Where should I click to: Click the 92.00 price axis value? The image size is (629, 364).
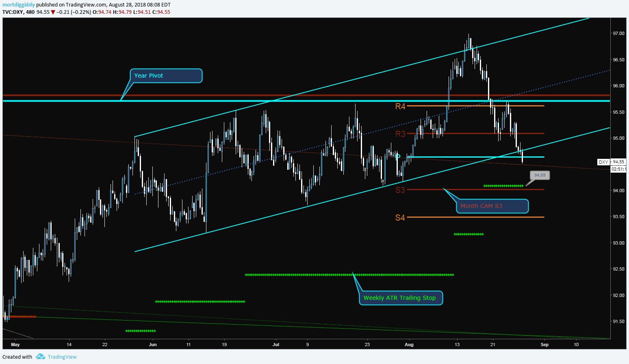click(x=619, y=295)
